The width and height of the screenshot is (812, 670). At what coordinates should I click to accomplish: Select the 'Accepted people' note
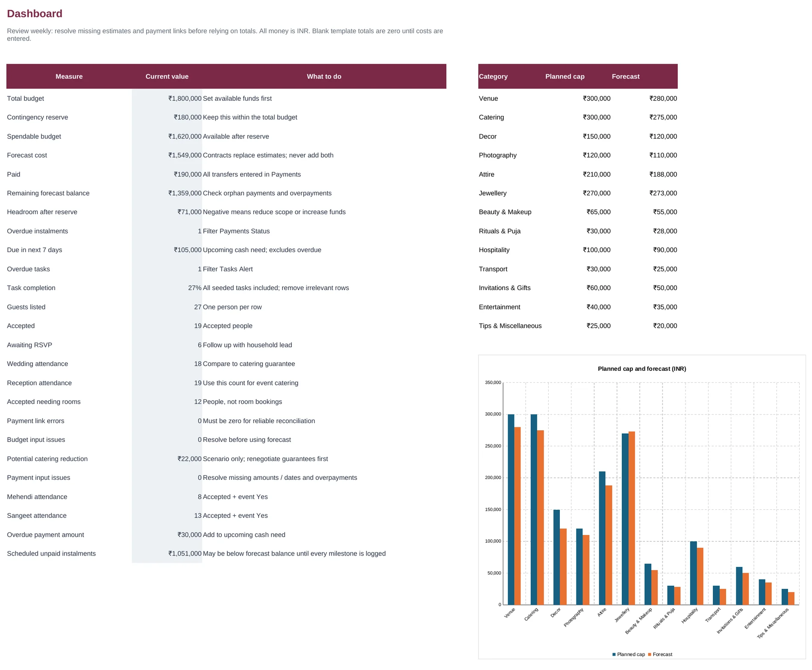coord(228,326)
